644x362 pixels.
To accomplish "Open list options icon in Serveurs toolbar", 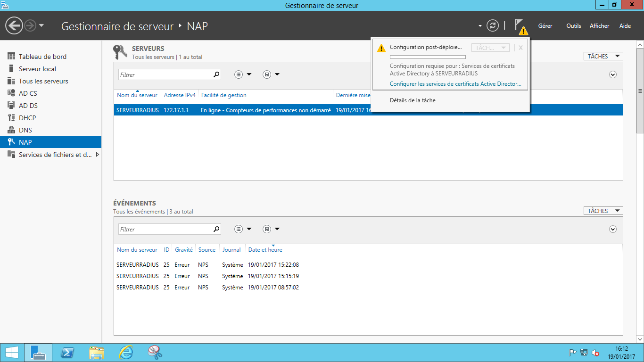I will pyautogui.click(x=239, y=74).
